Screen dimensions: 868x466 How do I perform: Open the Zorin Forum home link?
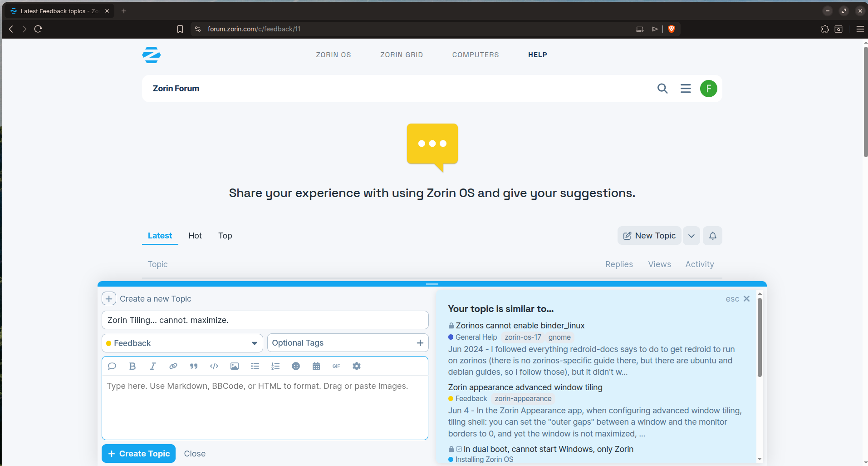tap(176, 89)
